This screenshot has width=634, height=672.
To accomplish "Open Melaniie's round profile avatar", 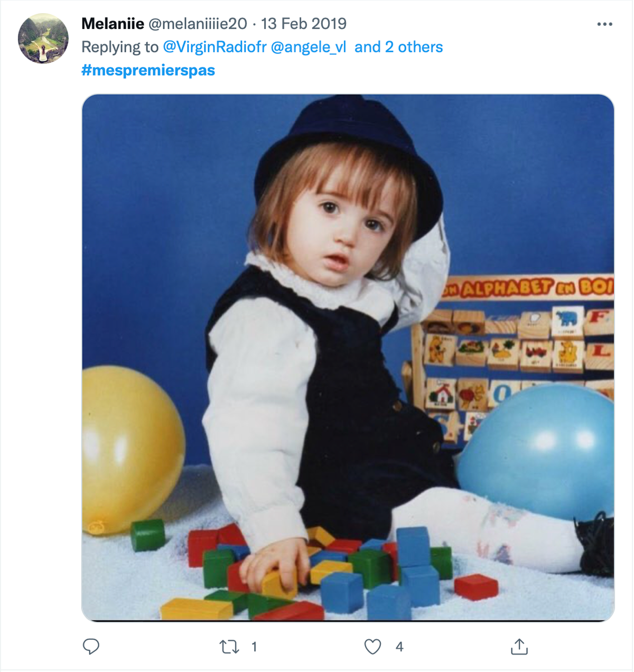I will 43,39.
